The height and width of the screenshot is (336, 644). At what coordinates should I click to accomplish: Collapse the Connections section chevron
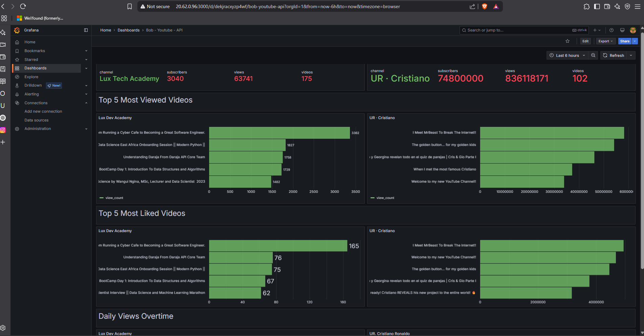click(x=86, y=103)
